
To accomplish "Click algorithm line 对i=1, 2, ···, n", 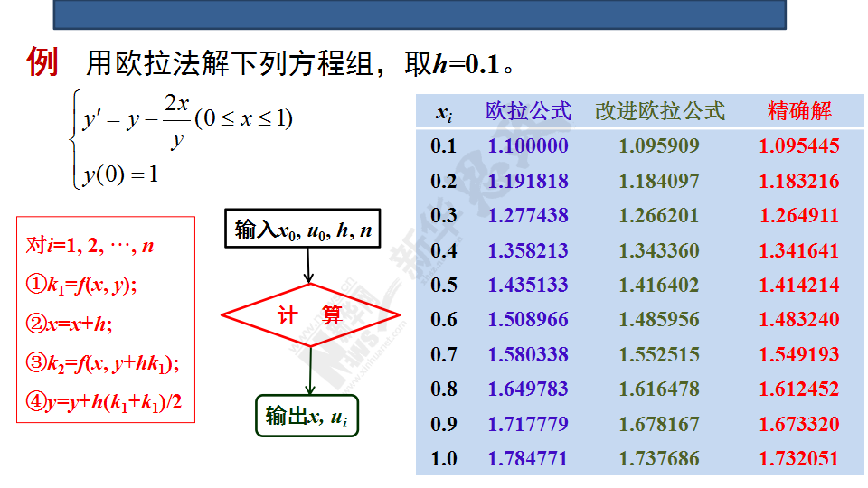I will [90, 245].
